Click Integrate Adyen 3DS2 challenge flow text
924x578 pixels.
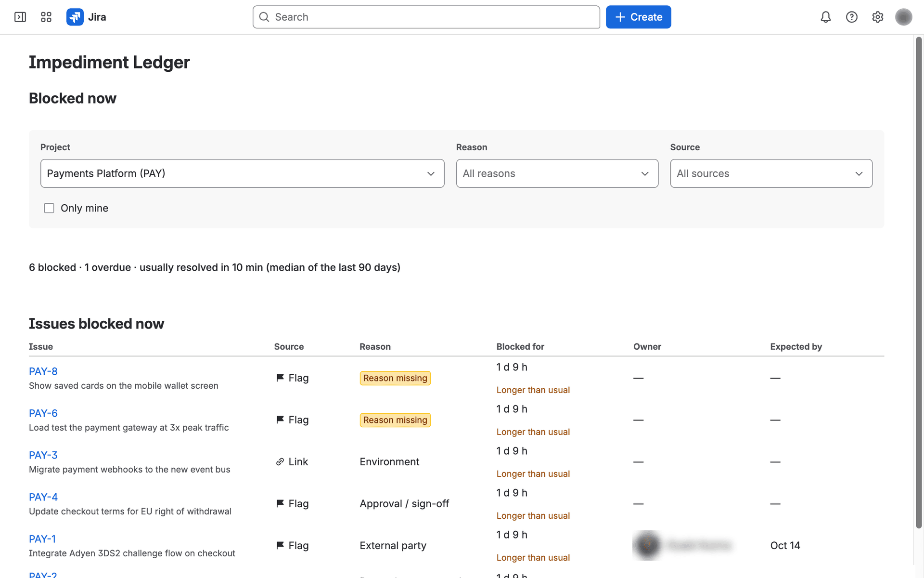[x=132, y=553]
